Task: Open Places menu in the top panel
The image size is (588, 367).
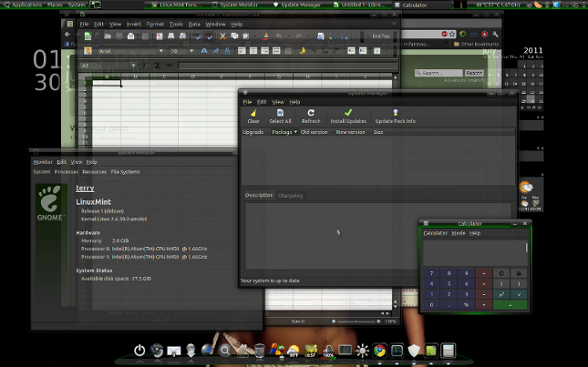Action: [55, 5]
